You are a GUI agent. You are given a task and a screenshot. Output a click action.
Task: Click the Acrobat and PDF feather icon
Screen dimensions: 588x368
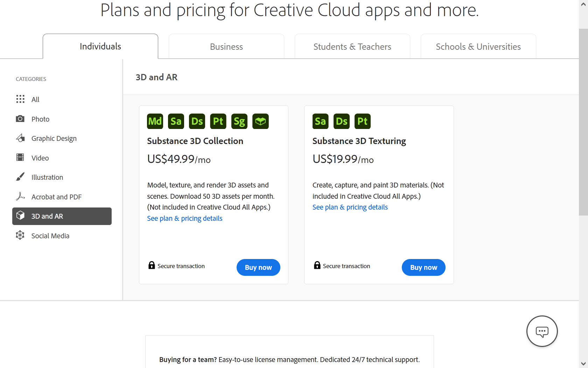[20, 196]
